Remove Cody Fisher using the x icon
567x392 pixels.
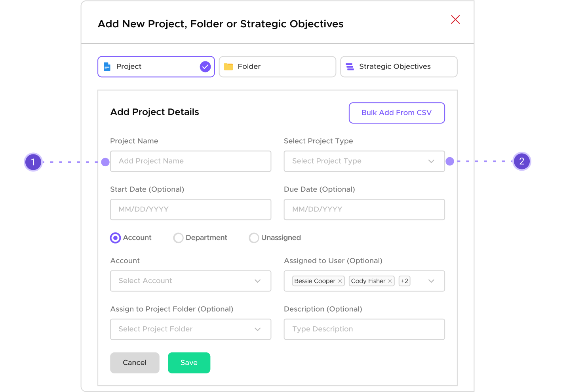(389, 281)
